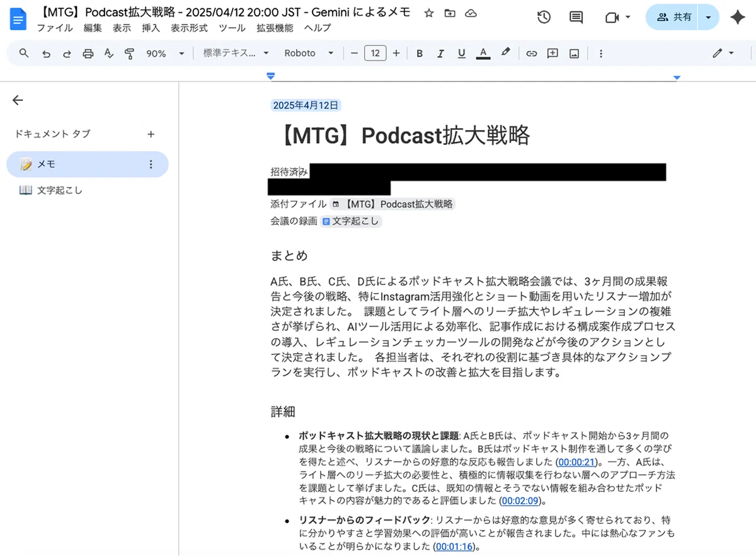The image size is (756, 556).
Task: Star this document
Action: [x=429, y=13]
